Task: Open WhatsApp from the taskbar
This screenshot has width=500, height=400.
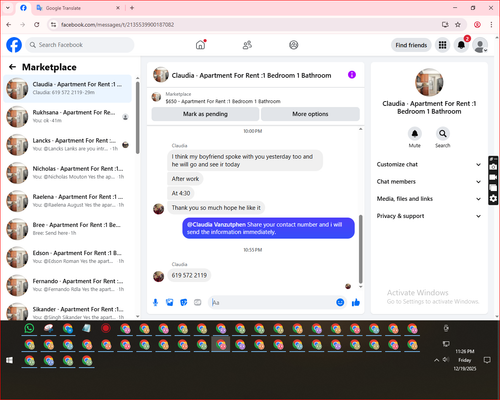Action: coord(29,329)
